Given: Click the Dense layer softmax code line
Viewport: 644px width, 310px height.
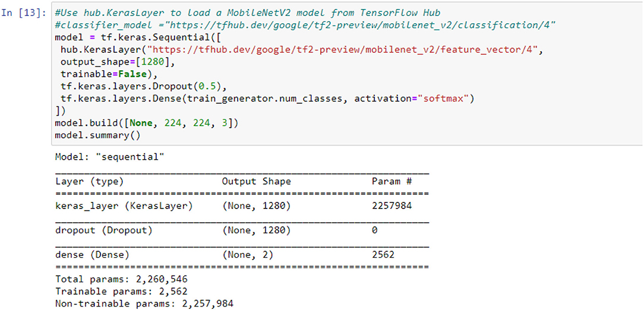Looking at the screenshot, I should pos(267,99).
